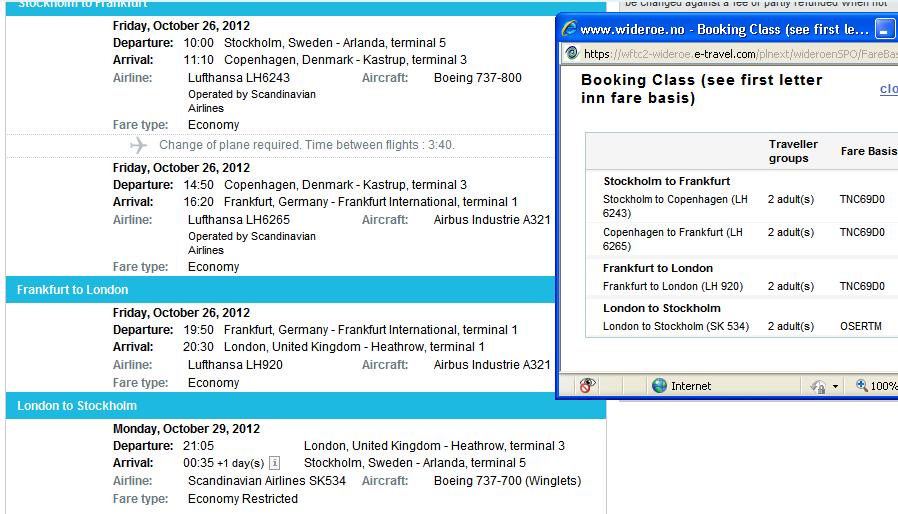Viewport: 898px width, 514px height.
Task: Minimize the Booking Class popup window
Action: [885, 29]
